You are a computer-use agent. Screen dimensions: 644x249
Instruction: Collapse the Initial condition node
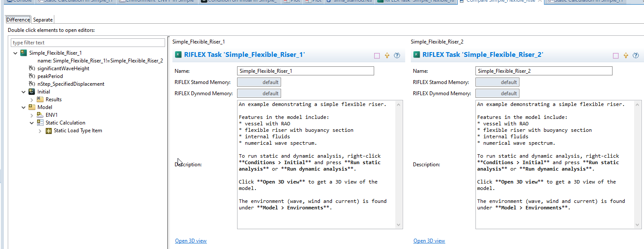point(24,92)
